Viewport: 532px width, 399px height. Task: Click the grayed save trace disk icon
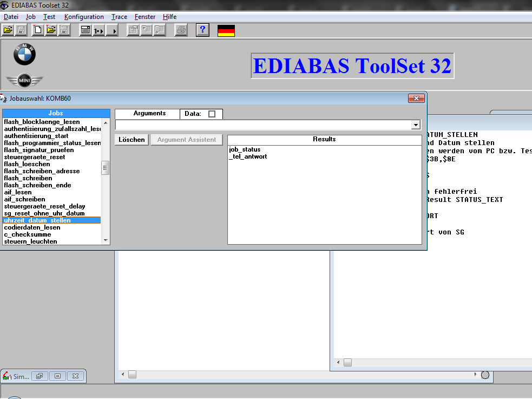click(64, 30)
